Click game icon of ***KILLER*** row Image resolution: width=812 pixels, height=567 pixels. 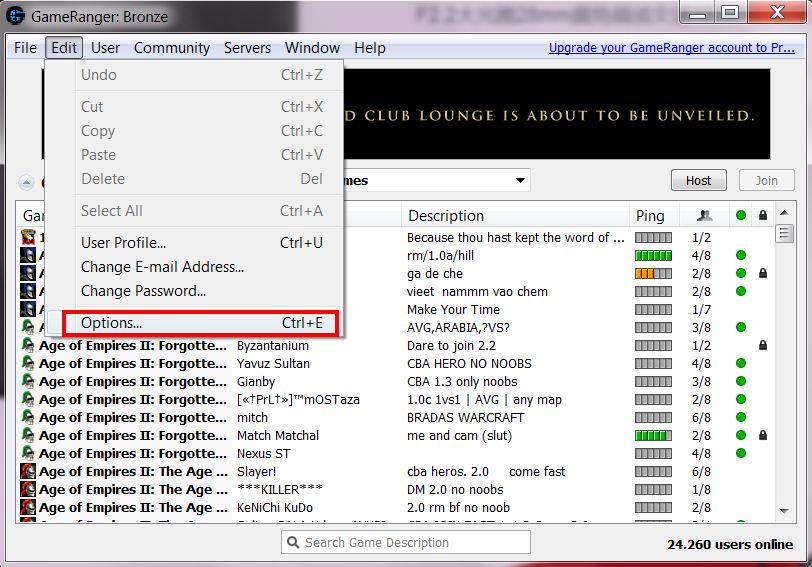click(28, 489)
